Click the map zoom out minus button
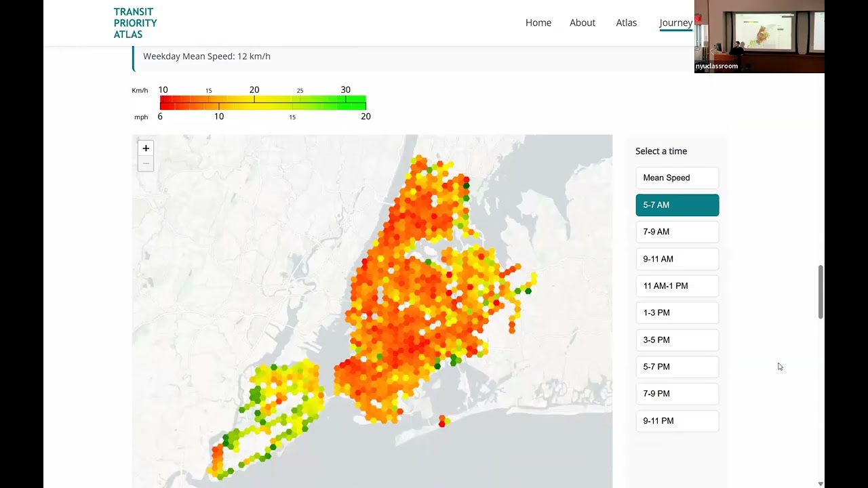Image resolution: width=868 pixels, height=488 pixels. [146, 163]
